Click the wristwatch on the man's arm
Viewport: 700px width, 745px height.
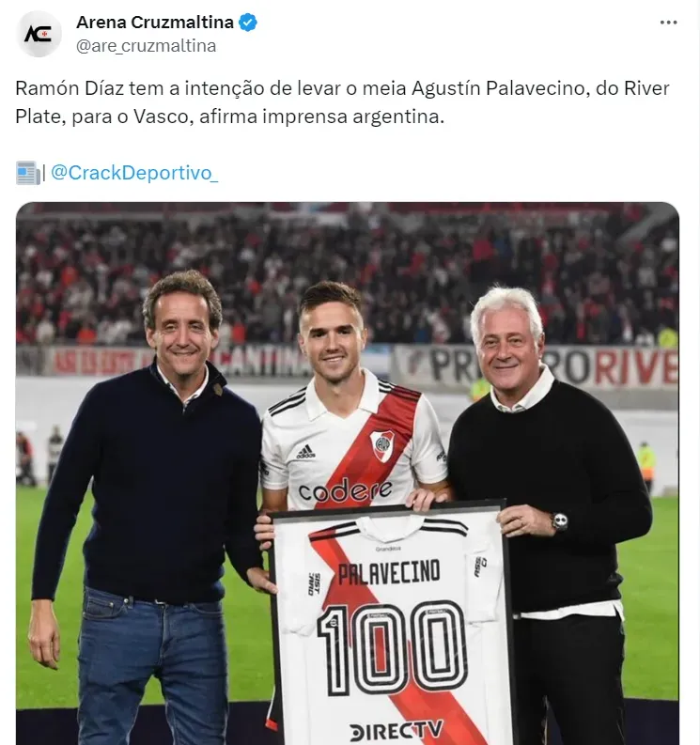click(x=560, y=521)
